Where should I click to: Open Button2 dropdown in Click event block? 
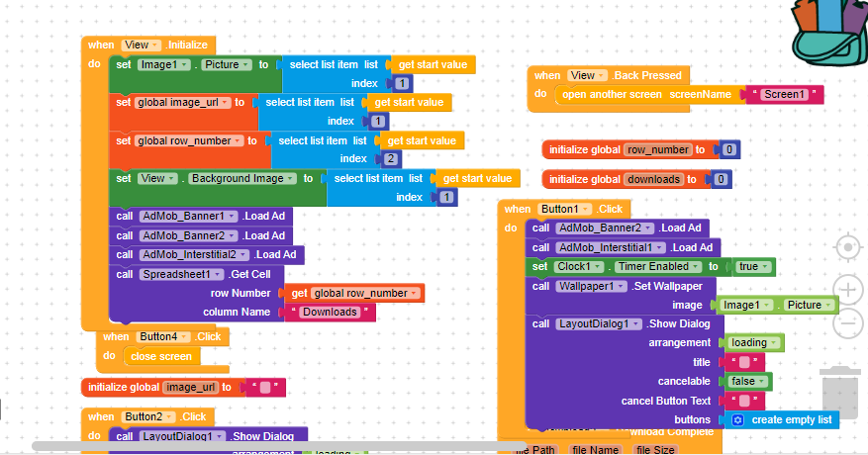click(148, 416)
